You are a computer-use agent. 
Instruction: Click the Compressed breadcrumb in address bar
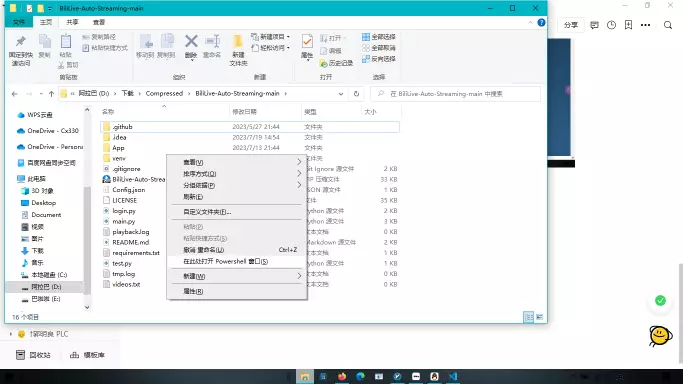pos(164,94)
